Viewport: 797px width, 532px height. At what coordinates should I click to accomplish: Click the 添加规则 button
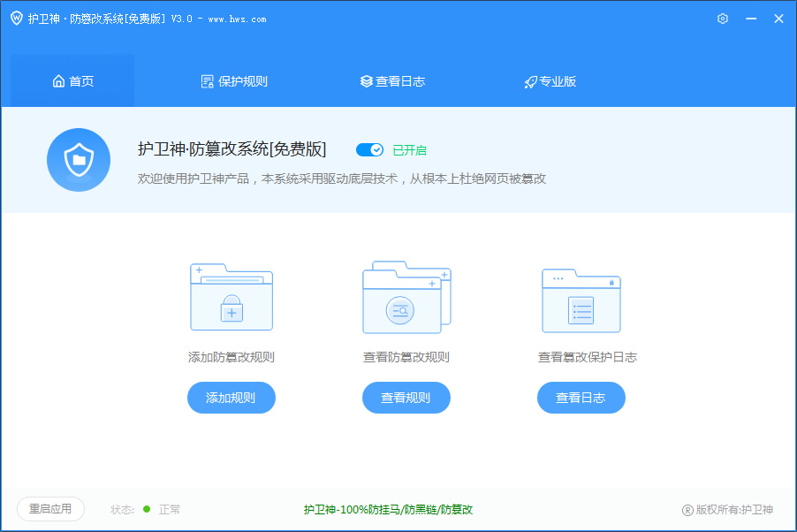pyautogui.click(x=231, y=398)
